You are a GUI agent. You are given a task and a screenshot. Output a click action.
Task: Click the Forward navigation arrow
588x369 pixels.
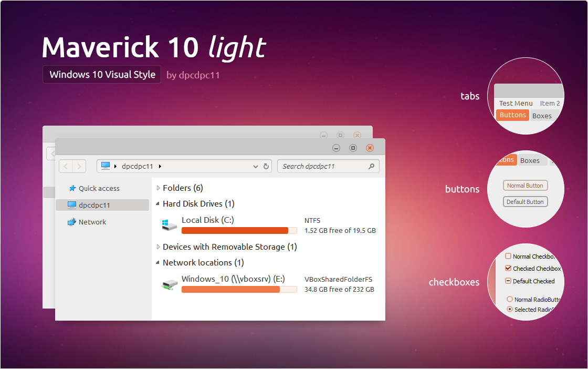coord(79,166)
